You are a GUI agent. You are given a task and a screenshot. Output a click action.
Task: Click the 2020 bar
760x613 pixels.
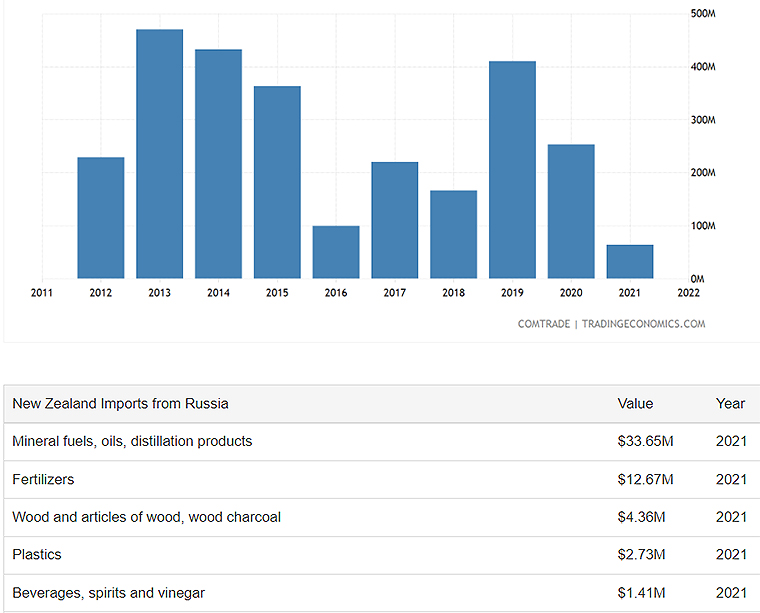(x=571, y=211)
